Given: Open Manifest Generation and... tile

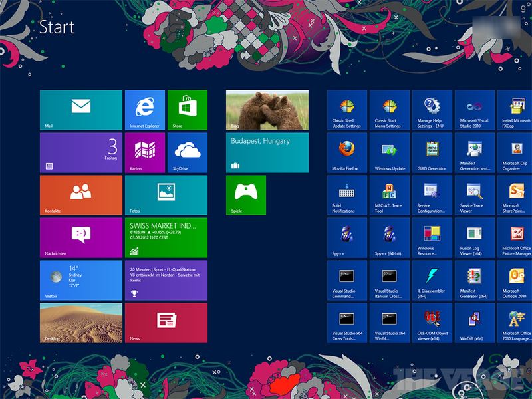Looking at the screenshot, I should click(475, 153).
